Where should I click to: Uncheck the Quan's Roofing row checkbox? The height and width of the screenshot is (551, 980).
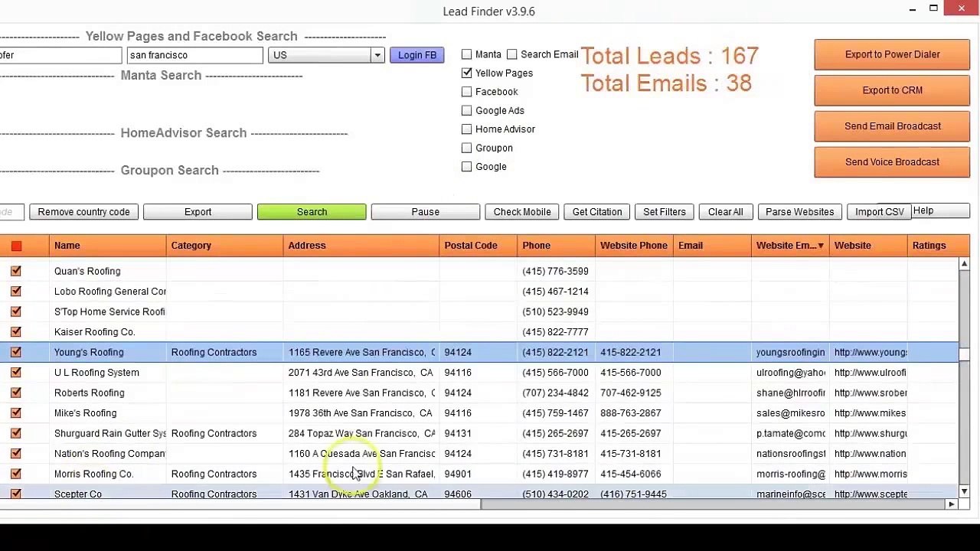(16, 271)
